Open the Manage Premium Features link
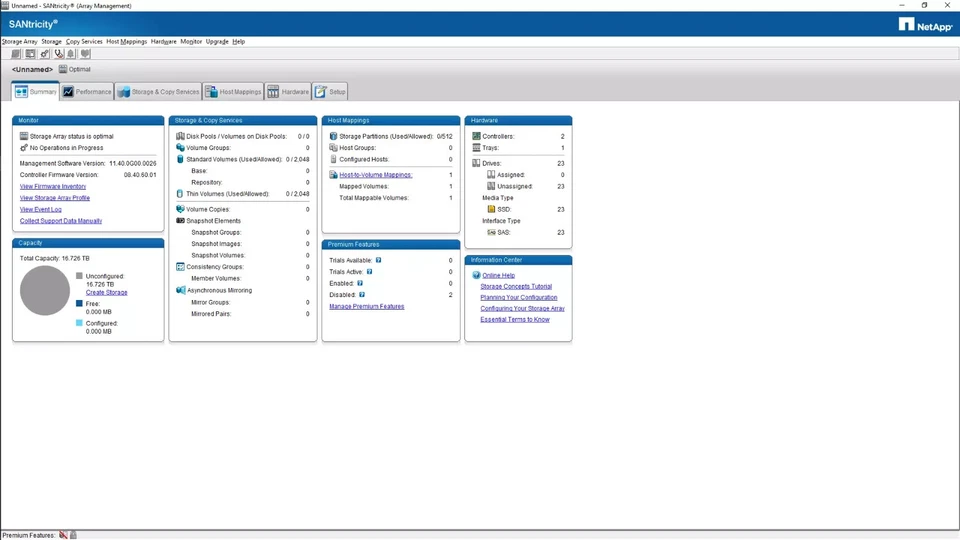Screen dimensions: 960x540 point(366,306)
